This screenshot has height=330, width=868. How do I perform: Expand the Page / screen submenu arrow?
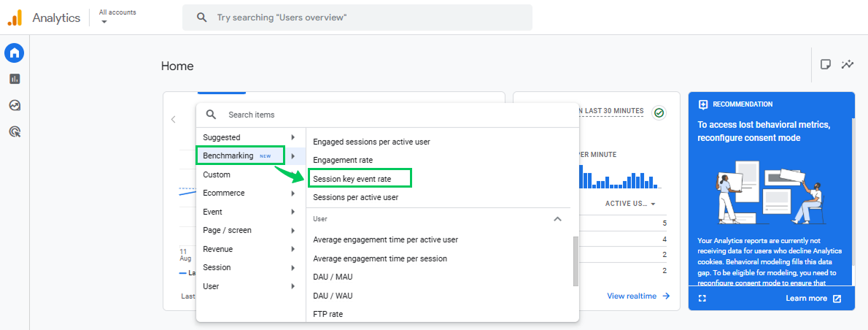[292, 230]
